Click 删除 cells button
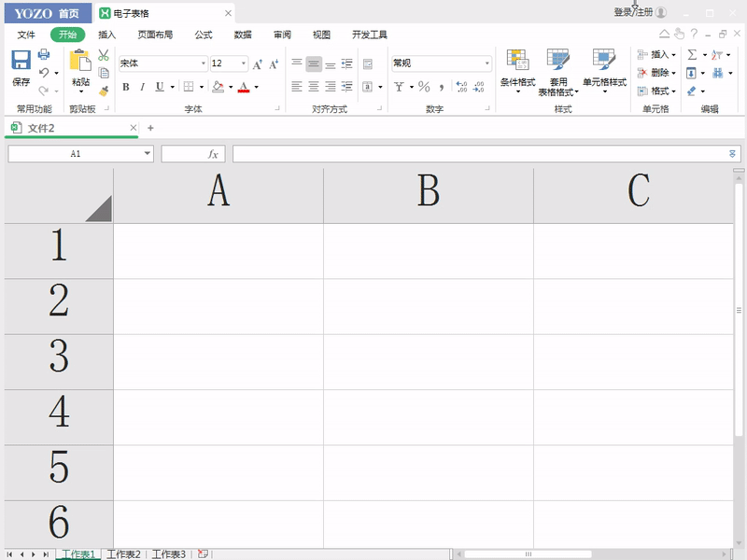This screenshot has height=560, width=747. [656, 73]
